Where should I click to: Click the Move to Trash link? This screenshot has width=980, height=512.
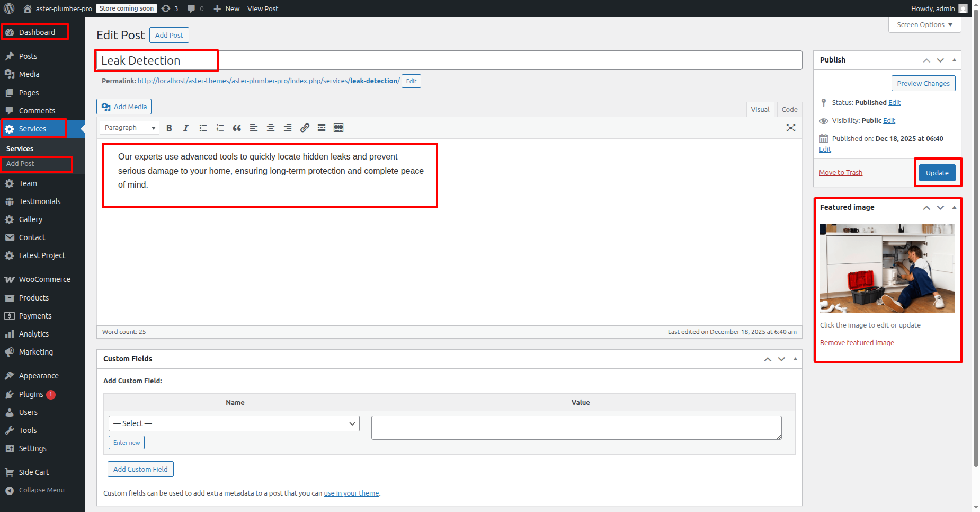(840, 173)
